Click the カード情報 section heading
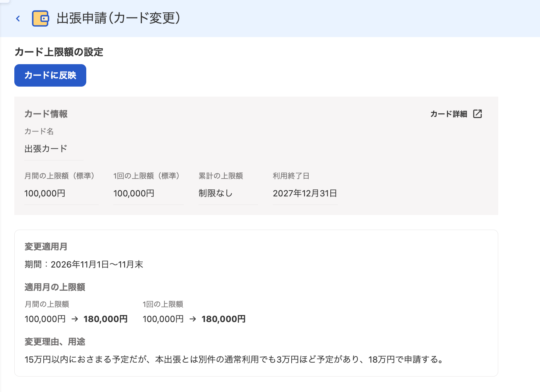 click(x=46, y=114)
